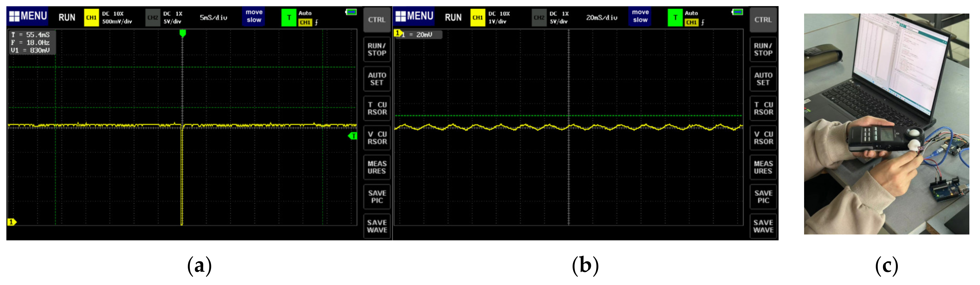Select CH1 500mV/div setting in panel (a)
The image size is (980, 285).
[x=117, y=22]
